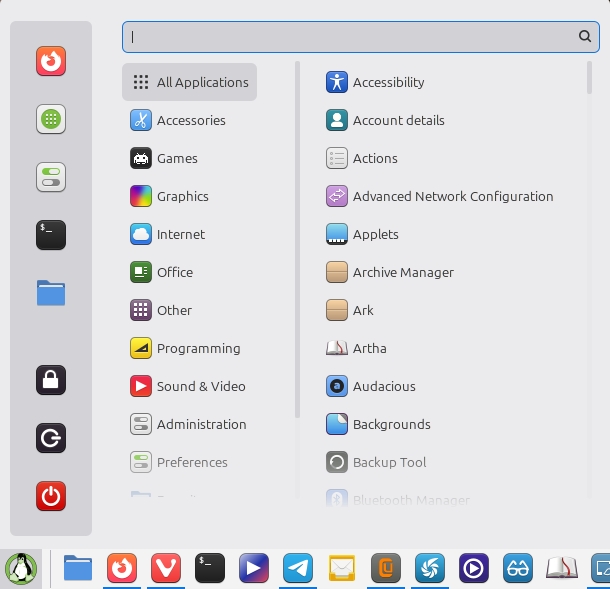610x589 pixels.
Task: Launch Software Manager from the favorites sidebar
Action: point(51,119)
